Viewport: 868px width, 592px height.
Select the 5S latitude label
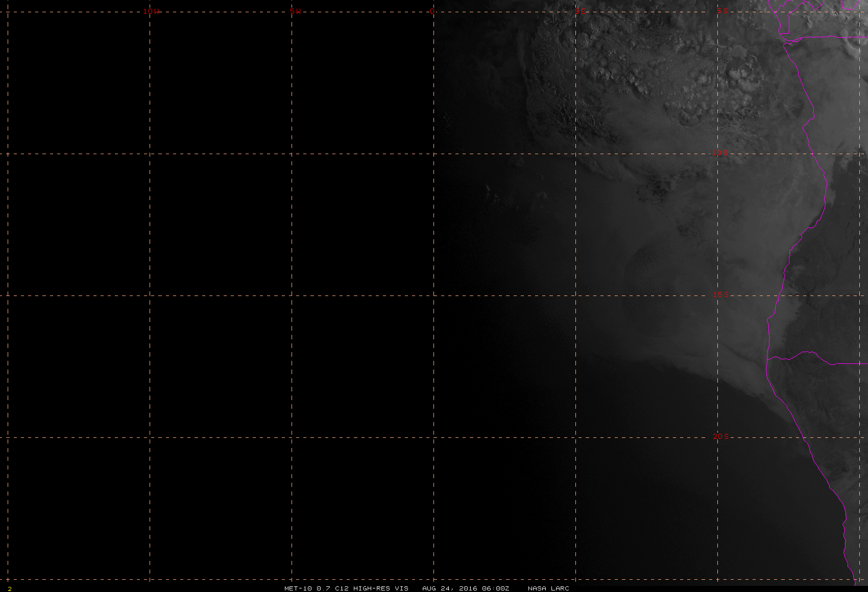(722, 11)
